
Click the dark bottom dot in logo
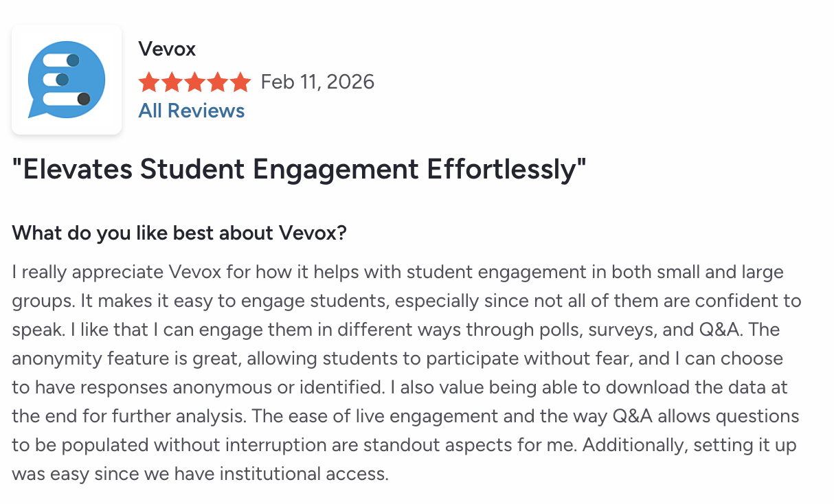tap(84, 100)
